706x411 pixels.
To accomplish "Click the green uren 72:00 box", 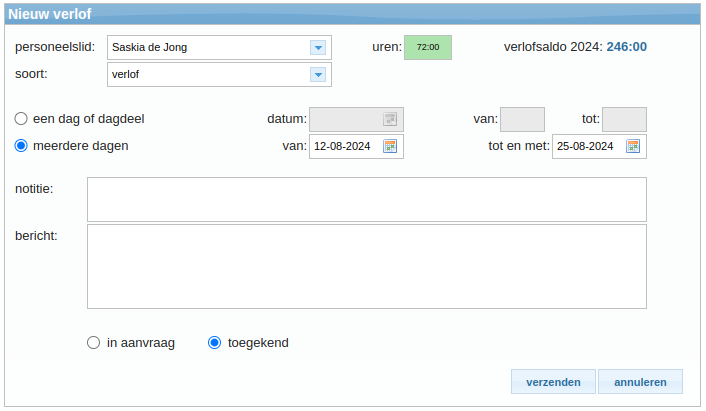I will [x=428, y=47].
